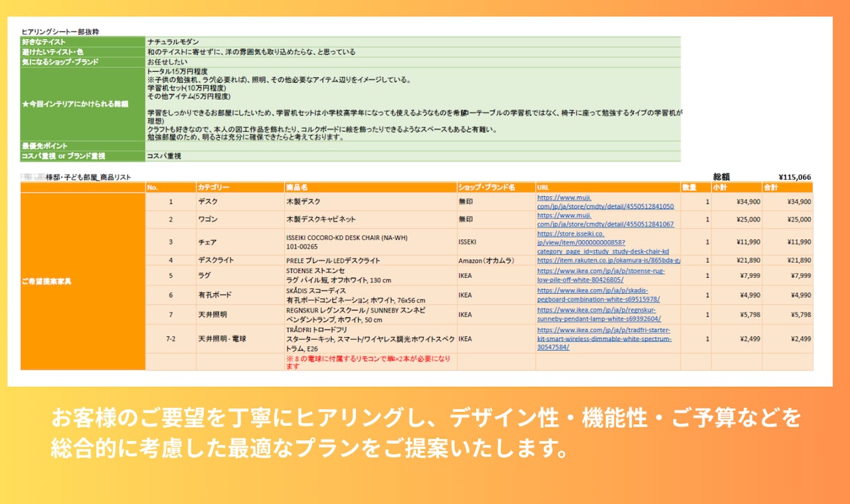
Task: Select the 天井照明 - 電球 category cell
Action: tap(240, 339)
